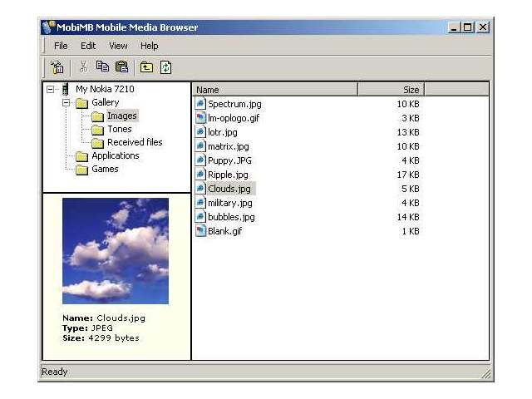532x399 pixels.
Task: Select the Received files folder
Action: (134, 143)
